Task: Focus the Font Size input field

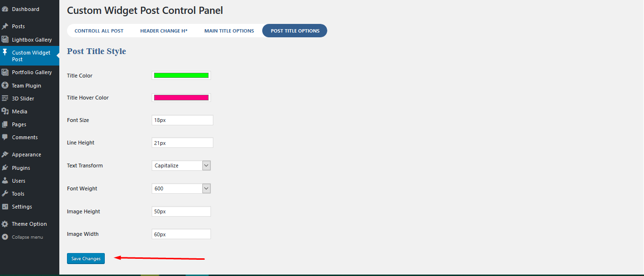Action: pyautogui.click(x=182, y=120)
